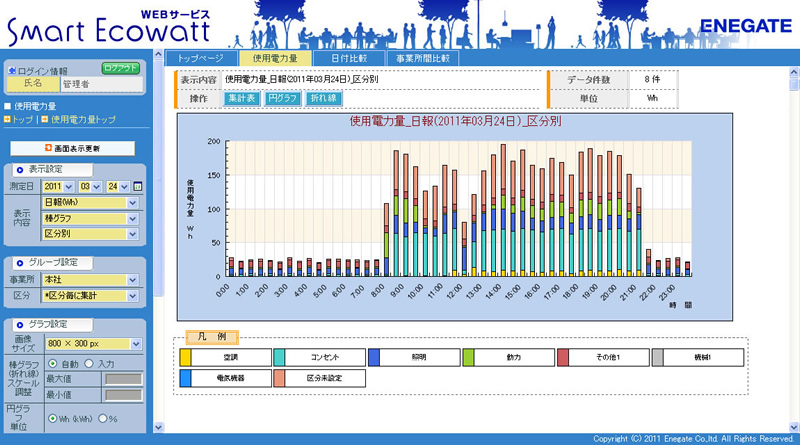Click the グラフ設定 section arrow icon
Viewport: 800px width, 445px height.
coord(20,325)
